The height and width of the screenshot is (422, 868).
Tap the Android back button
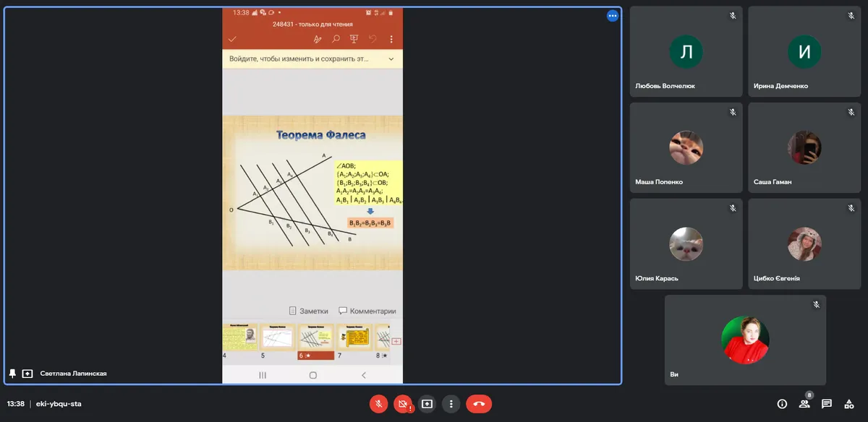(x=363, y=375)
